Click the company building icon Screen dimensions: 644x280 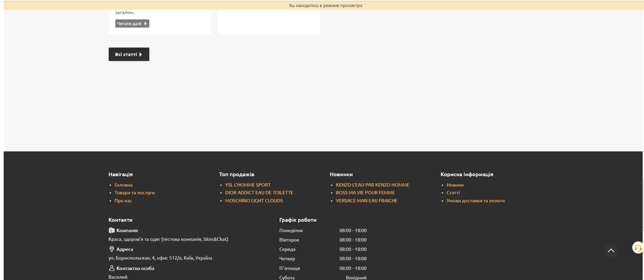pos(112,230)
